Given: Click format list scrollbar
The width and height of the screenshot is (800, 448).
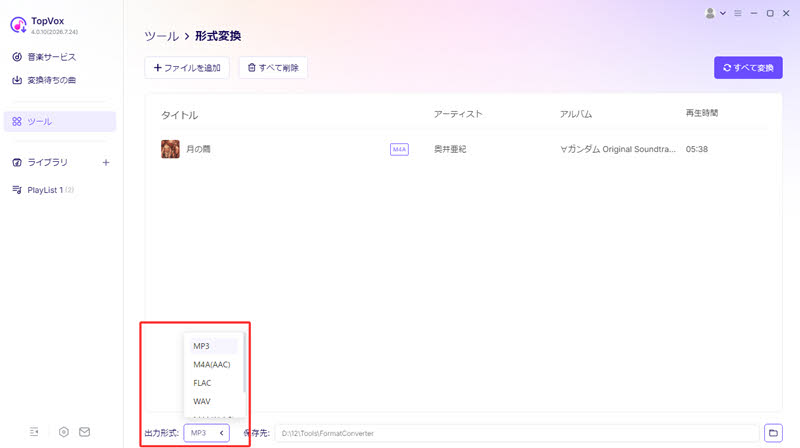Looking at the screenshot, I should (244, 363).
